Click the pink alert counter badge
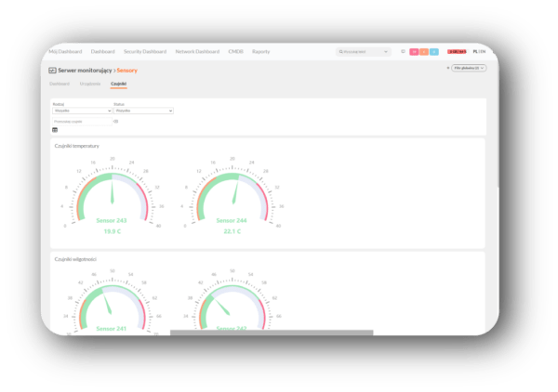Screen dimensions: 558x392 [414, 52]
